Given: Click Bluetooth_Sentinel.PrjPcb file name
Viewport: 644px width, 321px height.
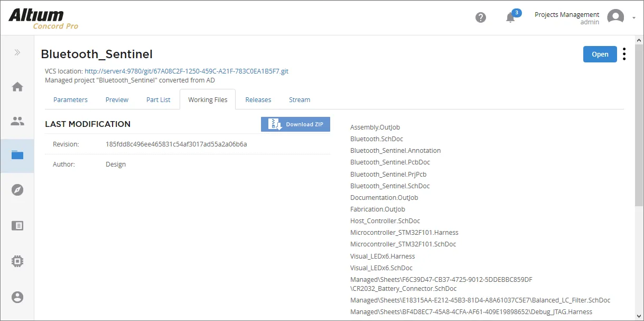Looking at the screenshot, I should pos(389,174).
